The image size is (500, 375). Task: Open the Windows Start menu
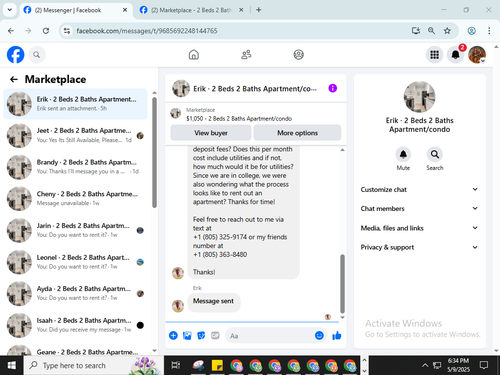[x=12, y=365]
